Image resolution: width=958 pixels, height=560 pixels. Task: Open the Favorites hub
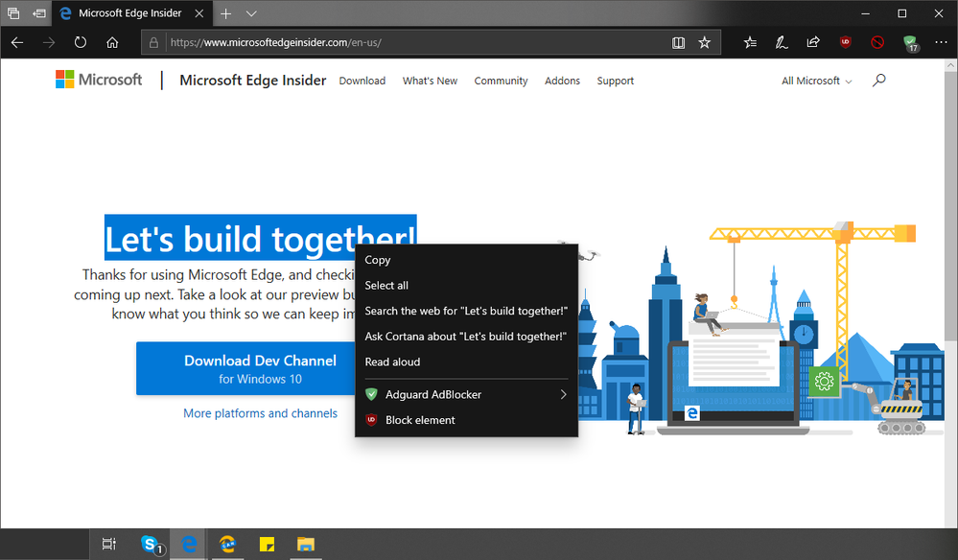[x=750, y=42]
